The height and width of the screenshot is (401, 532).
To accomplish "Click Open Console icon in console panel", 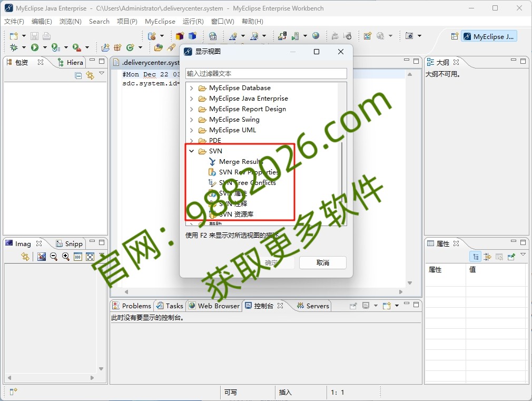I will (387, 306).
